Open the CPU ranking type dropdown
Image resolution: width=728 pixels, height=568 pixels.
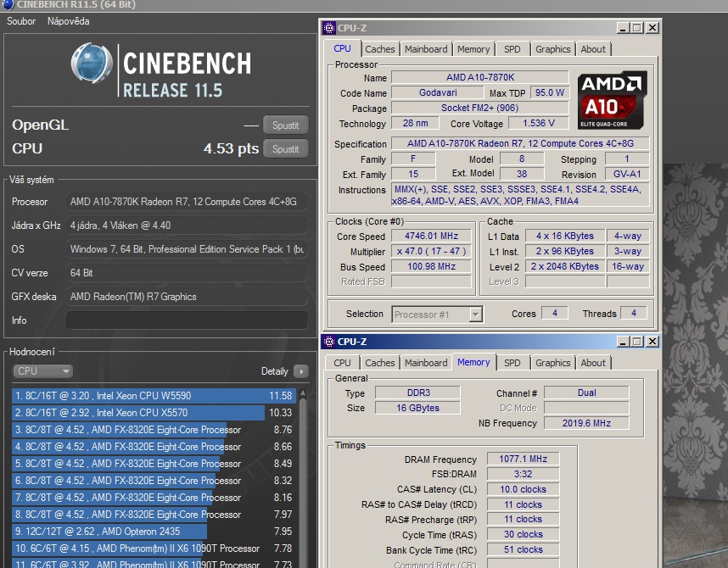pos(42,371)
